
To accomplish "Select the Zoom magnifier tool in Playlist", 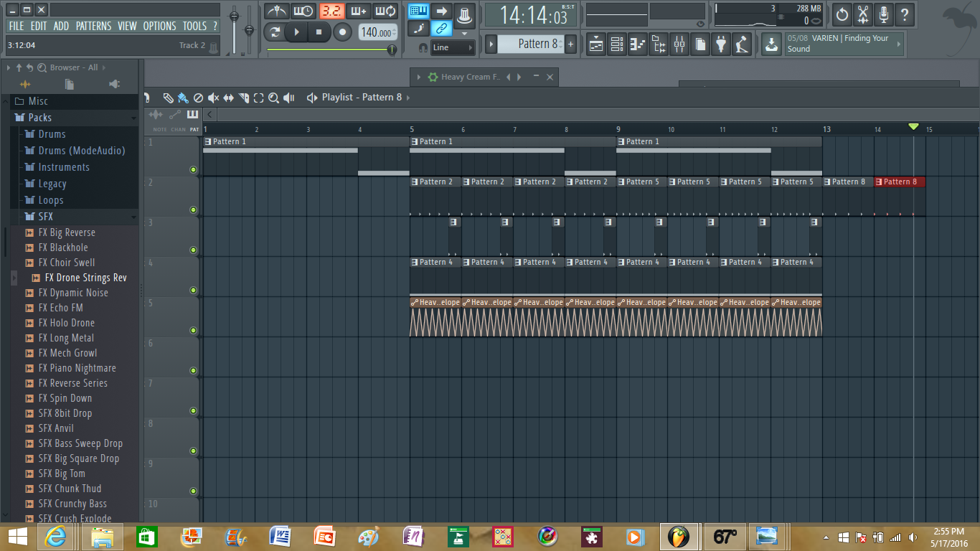I will click(273, 98).
